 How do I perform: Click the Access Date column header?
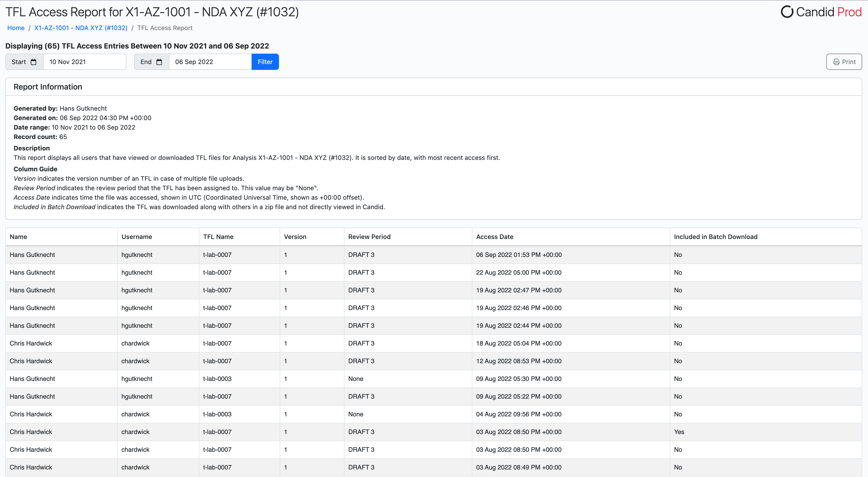tap(494, 237)
